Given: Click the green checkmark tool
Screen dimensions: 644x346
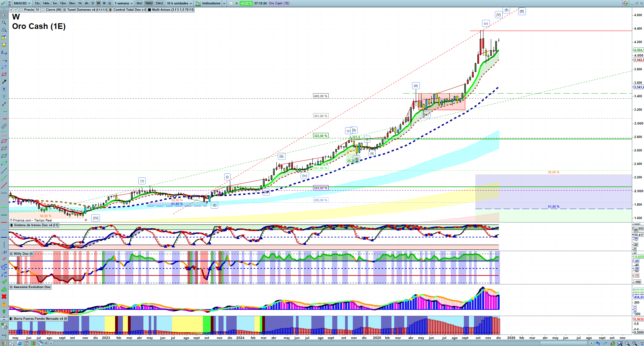Looking at the screenshot, I should (4, 282).
